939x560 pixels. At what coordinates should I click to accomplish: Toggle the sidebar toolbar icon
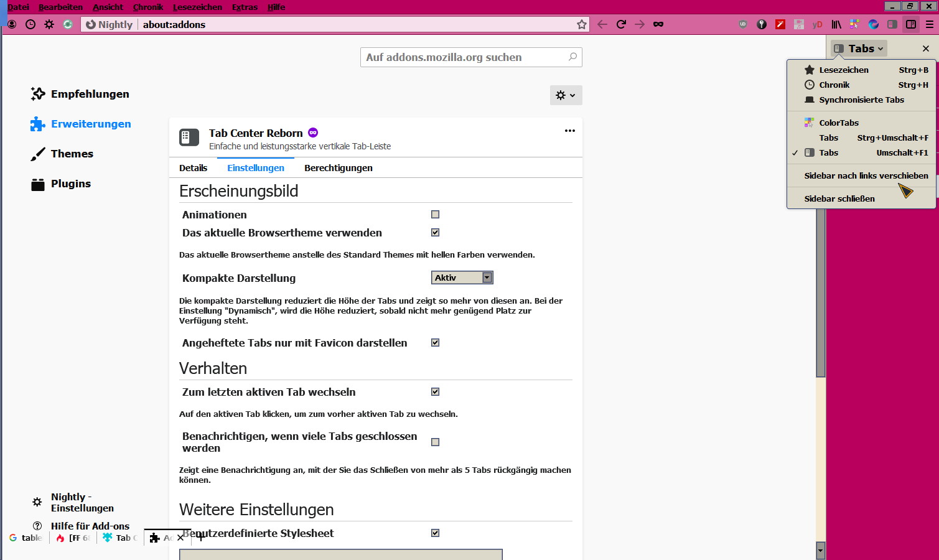click(911, 24)
